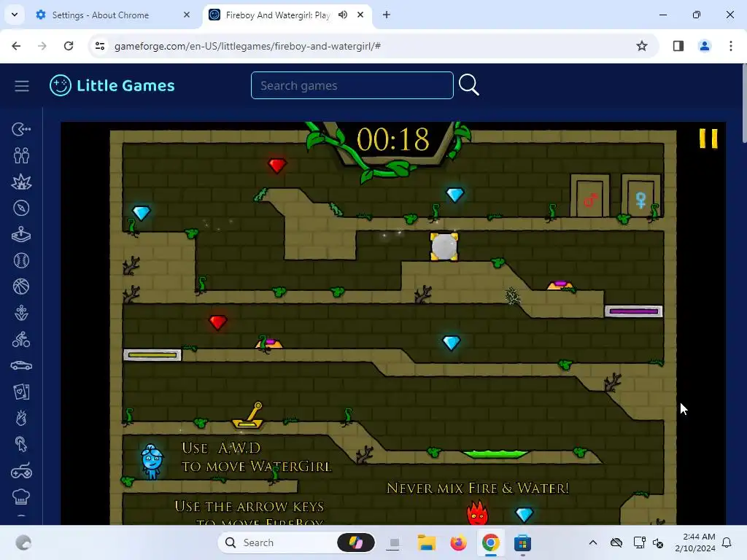The height and width of the screenshot is (560, 747).
Task: Select the explosion action games icon
Action: pos(21,182)
